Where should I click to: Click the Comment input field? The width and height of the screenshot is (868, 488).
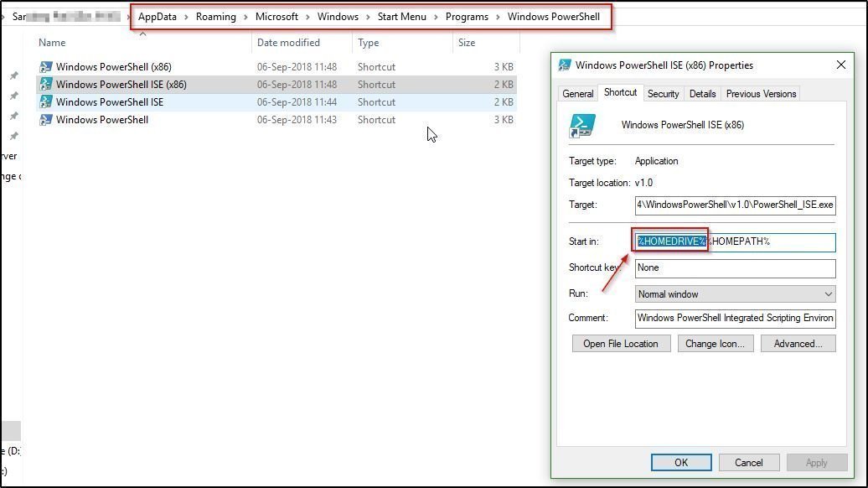pos(735,319)
